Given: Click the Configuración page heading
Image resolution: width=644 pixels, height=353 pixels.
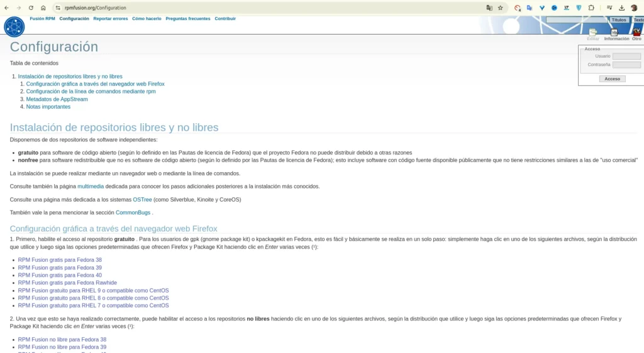Looking at the screenshot, I should pyautogui.click(x=54, y=46).
